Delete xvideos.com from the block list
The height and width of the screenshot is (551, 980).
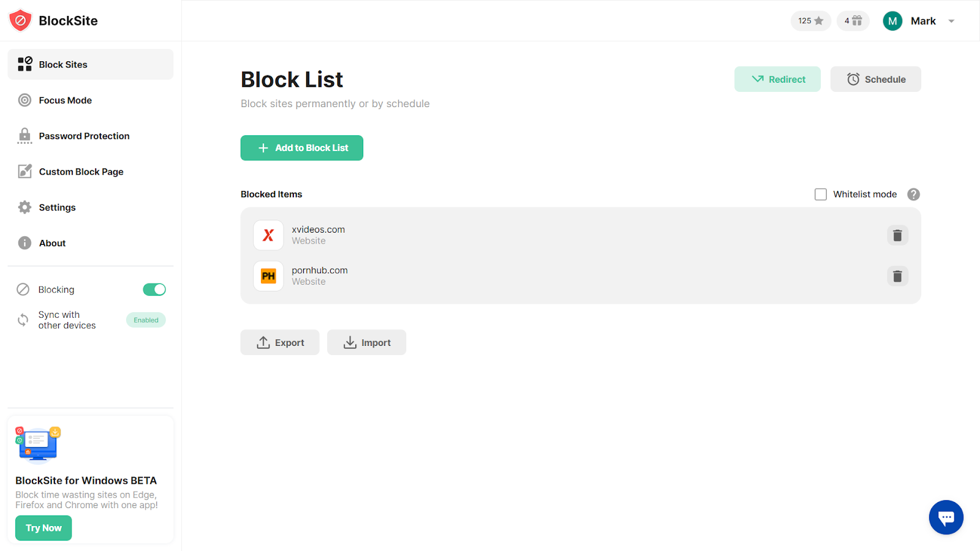point(897,235)
